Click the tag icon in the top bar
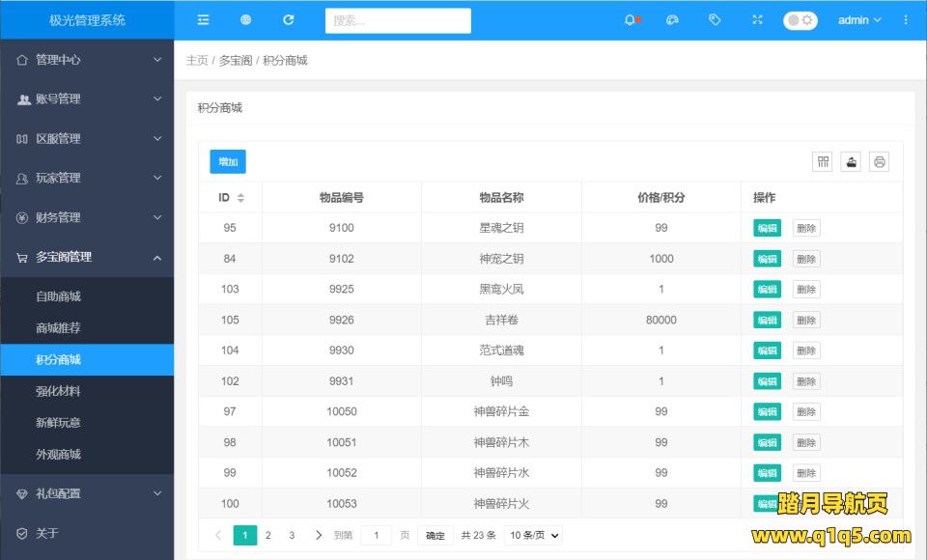The height and width of the screenshot is (560, 927). [x=714, y=19]
